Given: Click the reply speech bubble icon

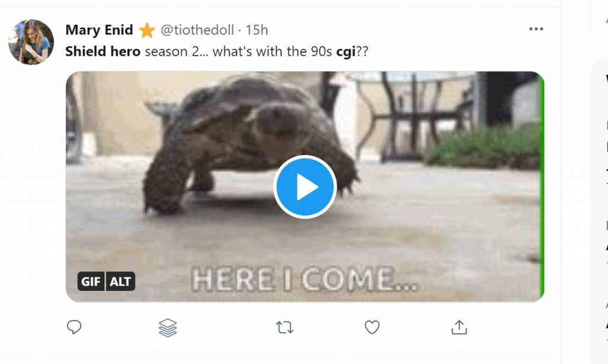Looking at the screenshot, I should 74,327.
